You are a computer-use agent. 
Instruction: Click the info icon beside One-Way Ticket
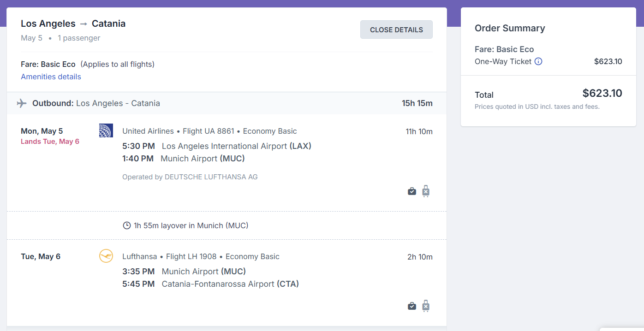coord(538,61)
